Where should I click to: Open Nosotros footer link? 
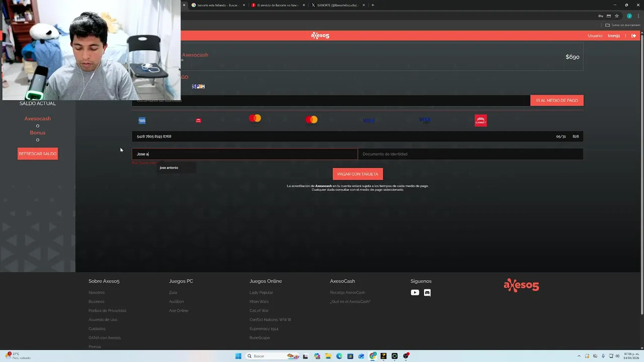tap(97, 293)
